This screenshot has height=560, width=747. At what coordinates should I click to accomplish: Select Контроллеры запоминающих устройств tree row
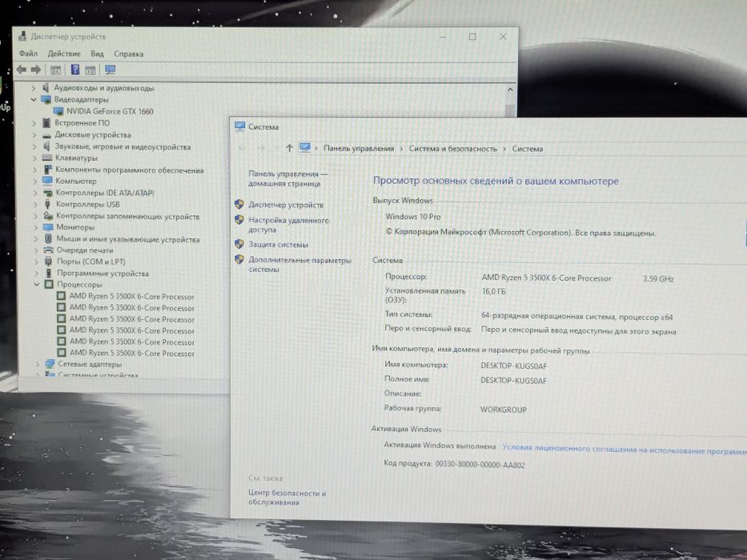pyautogui.click(x=127, y=216)
